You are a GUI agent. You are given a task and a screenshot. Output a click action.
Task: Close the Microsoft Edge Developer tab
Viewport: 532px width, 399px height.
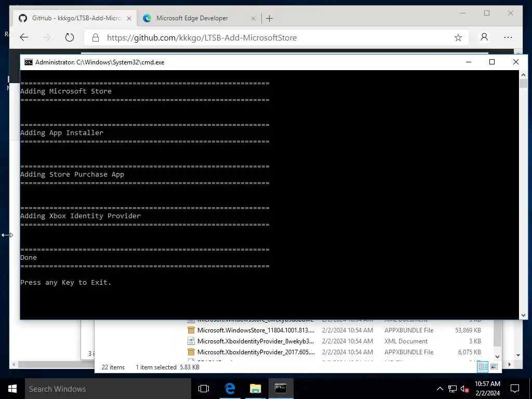(253, 18)
